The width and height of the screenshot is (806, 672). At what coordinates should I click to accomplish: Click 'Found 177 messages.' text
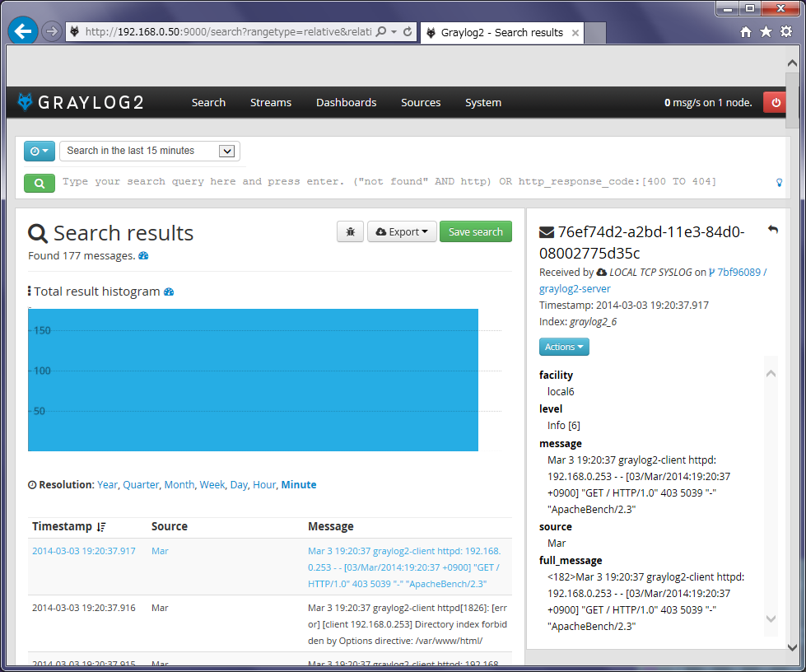(x=82, y=255)
